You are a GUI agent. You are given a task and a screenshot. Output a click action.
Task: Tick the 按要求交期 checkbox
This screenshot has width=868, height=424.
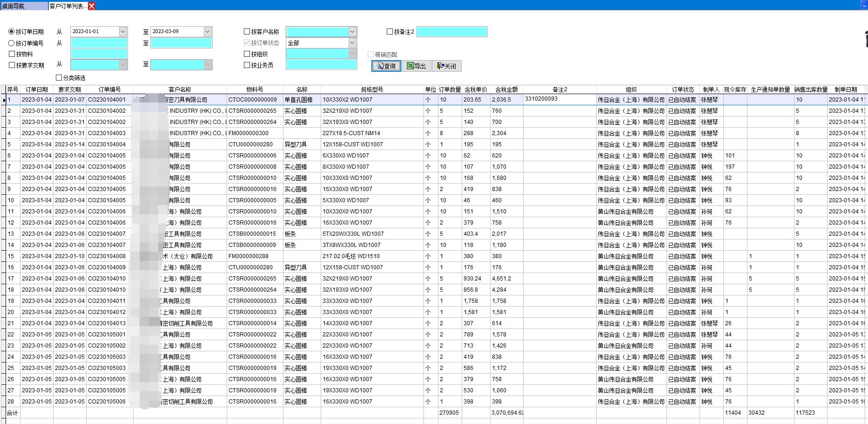click(x=12, y=65)
